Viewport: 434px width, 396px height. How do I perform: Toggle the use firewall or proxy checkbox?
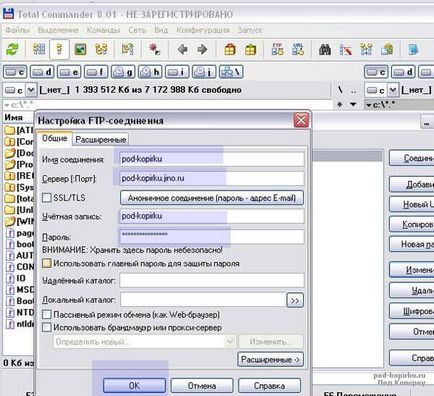tap(47, 328)
